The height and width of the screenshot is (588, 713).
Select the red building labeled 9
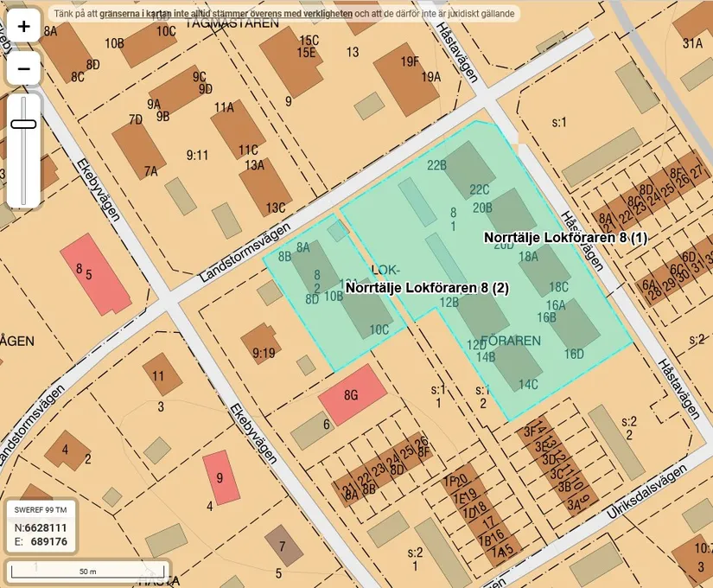pyautogui.click(x=220, y=476)
